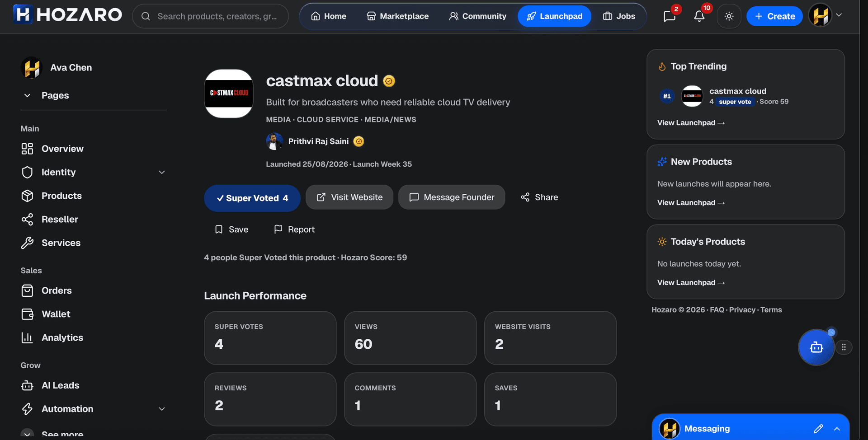Open account menu arrow beside avatar
868x440 pixels.
[x=839, y=15]
